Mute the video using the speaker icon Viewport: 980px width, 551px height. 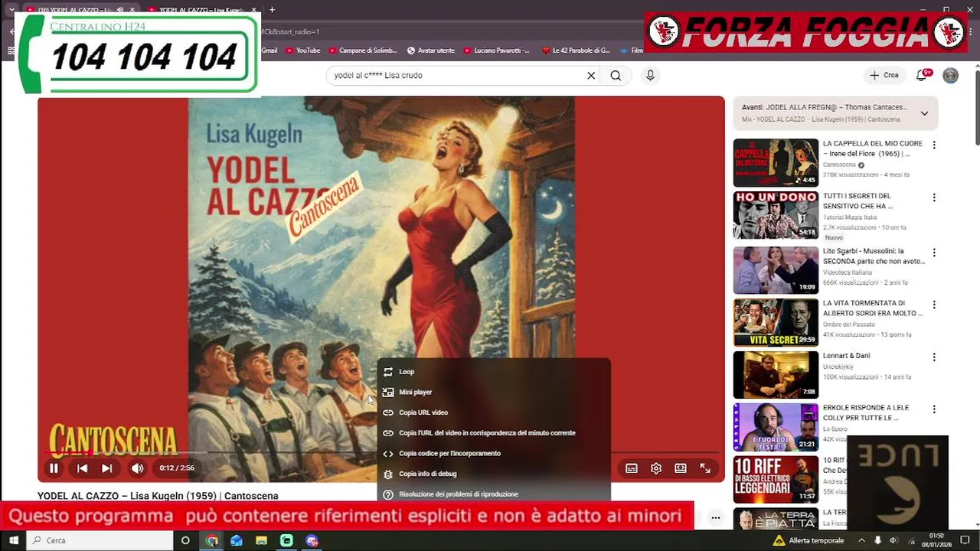point(137,468)
